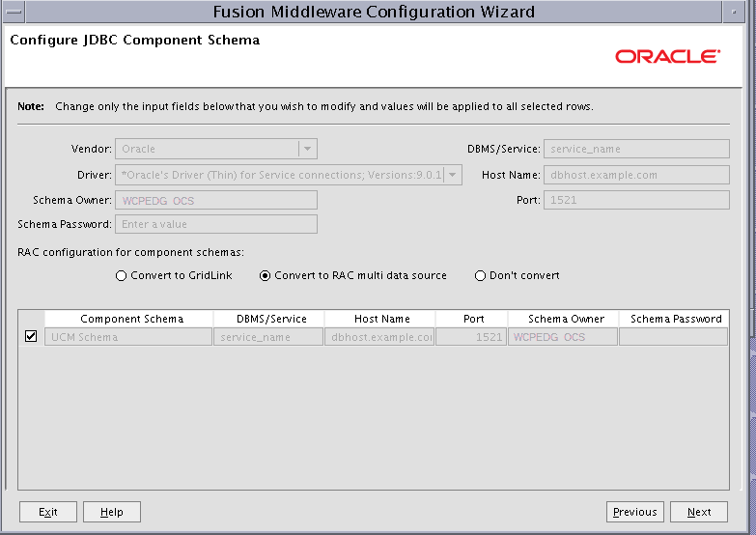Click the DBMS/Service input field

[636, 149]
